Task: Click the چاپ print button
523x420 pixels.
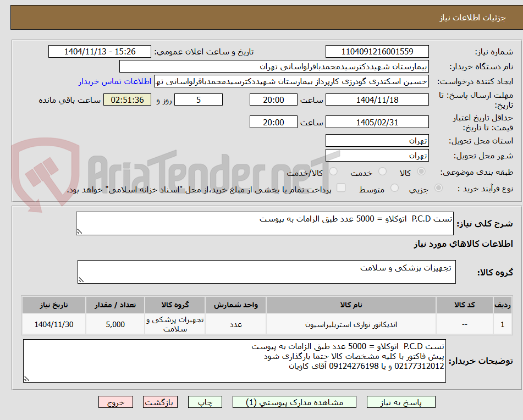Action: tap(205, 402)
